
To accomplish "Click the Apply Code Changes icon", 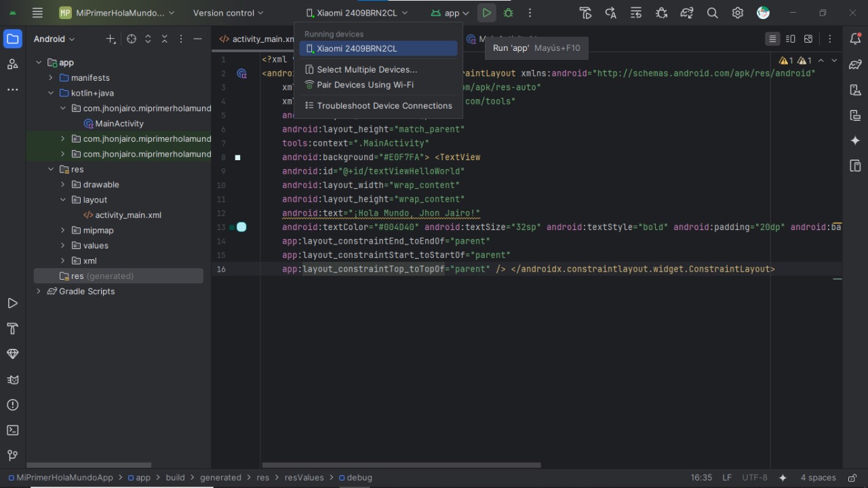I will click(635, 13).
